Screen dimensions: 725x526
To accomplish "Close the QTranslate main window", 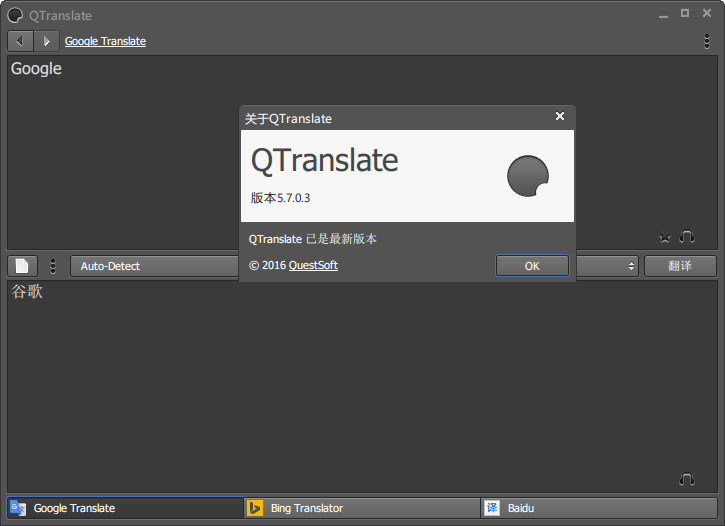I will [707, 13].
